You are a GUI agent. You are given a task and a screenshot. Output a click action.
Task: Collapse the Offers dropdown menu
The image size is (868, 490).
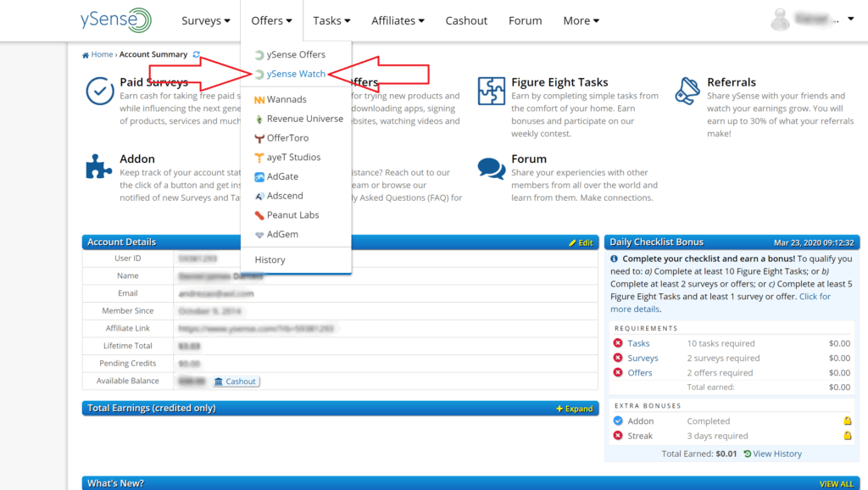click(271, 20)
